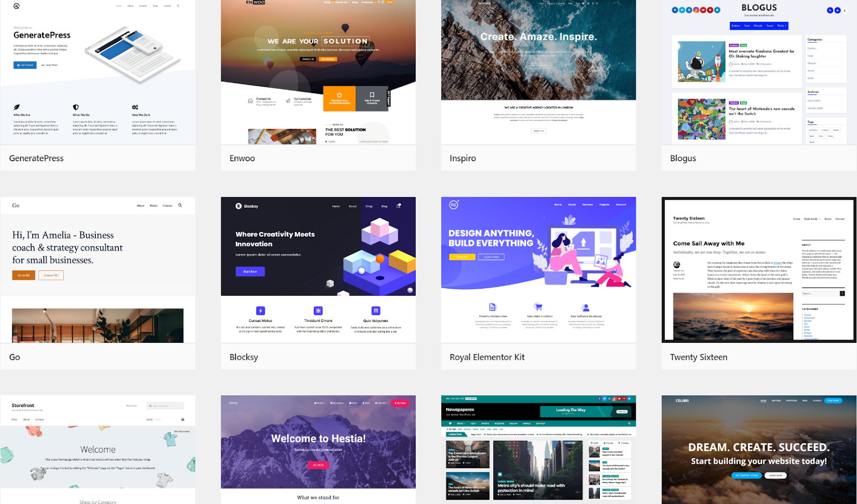
Task: Click the shopping cart icon in Blocksy preview
Action: click(x=399, y=206)
